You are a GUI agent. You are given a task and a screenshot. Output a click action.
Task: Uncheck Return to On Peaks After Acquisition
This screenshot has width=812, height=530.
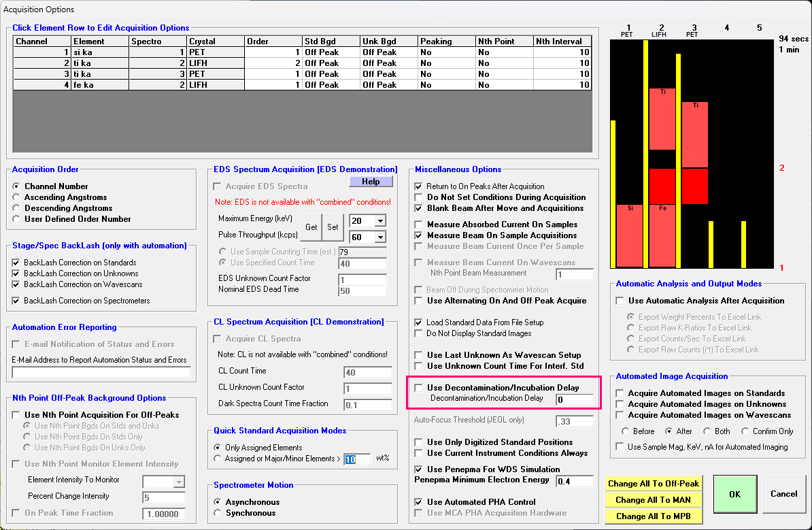[x=419, y=186]
